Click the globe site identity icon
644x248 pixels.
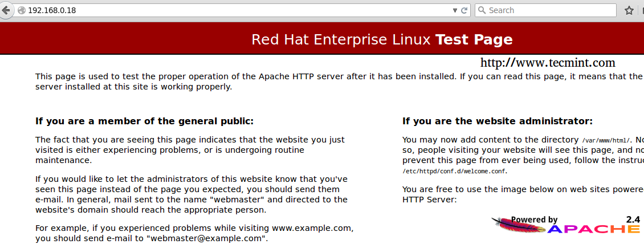coord(22,10)
